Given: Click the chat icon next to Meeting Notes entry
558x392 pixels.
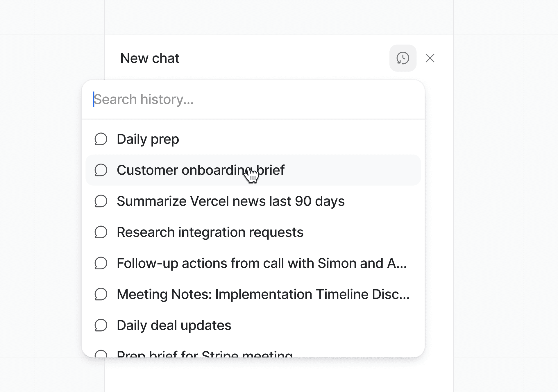Looking at the screenshot, I should click(x=101, y=294).
